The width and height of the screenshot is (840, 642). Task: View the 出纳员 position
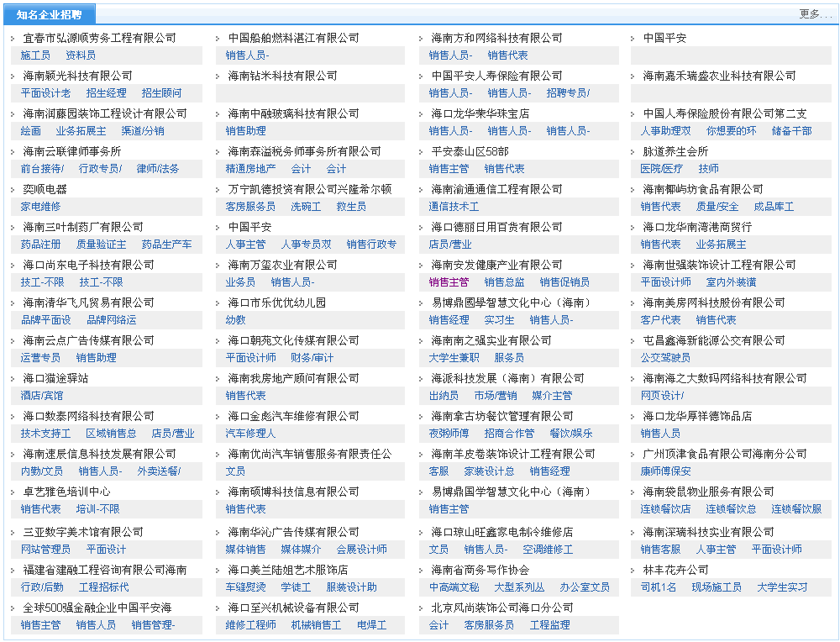click(444, 396)
